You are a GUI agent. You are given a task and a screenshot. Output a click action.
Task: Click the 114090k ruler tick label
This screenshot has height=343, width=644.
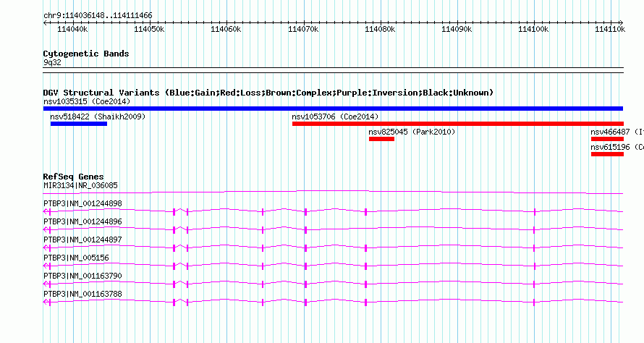pyautogui.click(x=457, y=29)
